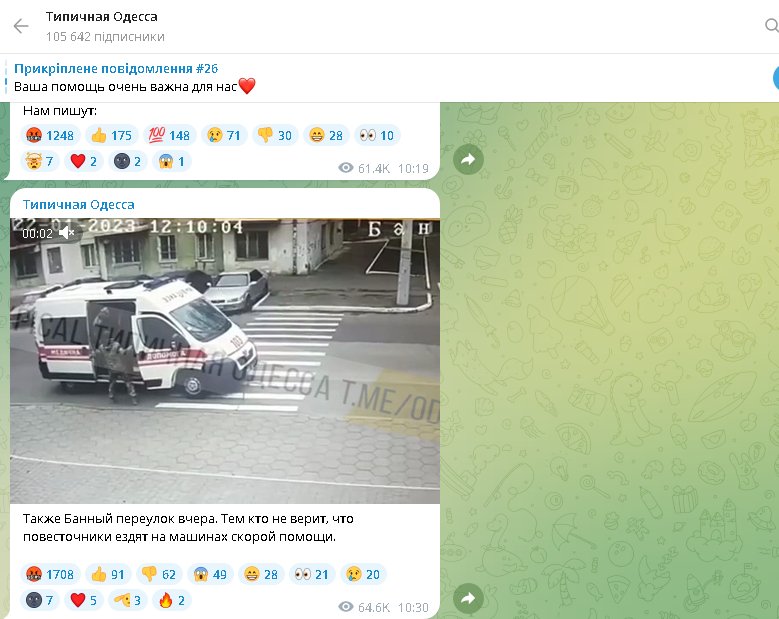Mute the video with the speaker icon

(x=67, y=233)
